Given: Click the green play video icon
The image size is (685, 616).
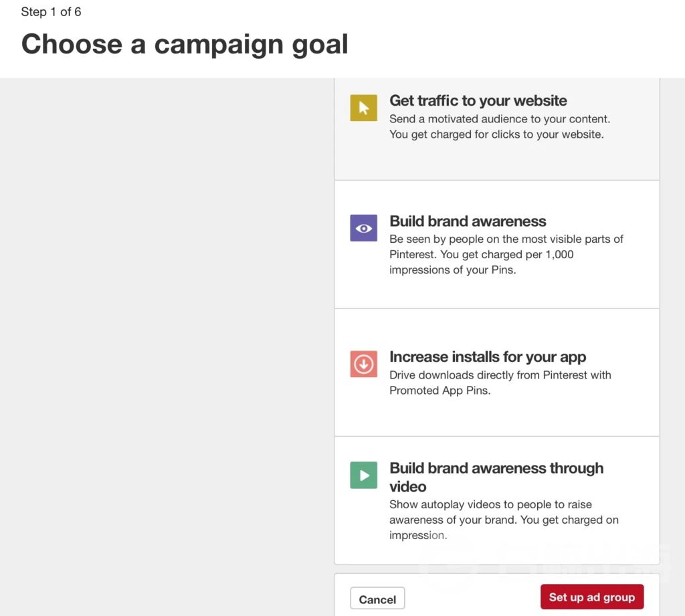Looking at the screenshot, I should 363,476.
